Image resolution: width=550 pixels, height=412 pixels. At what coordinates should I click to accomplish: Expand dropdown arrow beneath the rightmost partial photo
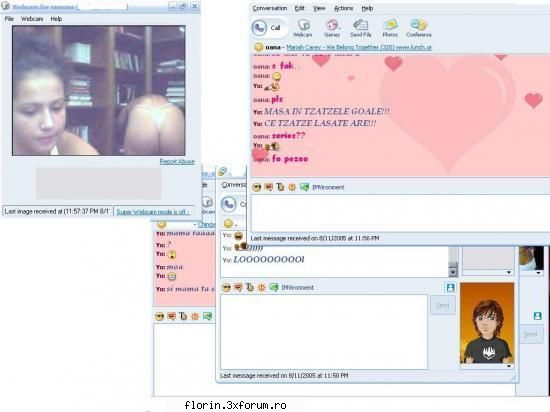pos(538,273)
